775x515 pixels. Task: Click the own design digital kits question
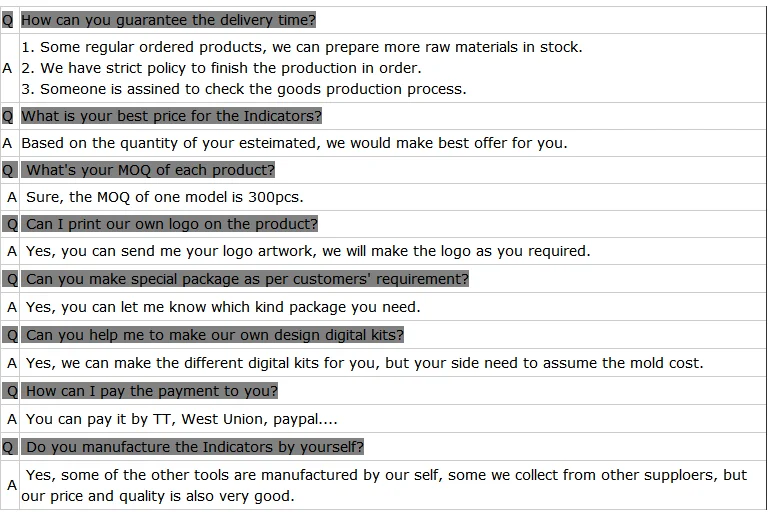[214, 335]
